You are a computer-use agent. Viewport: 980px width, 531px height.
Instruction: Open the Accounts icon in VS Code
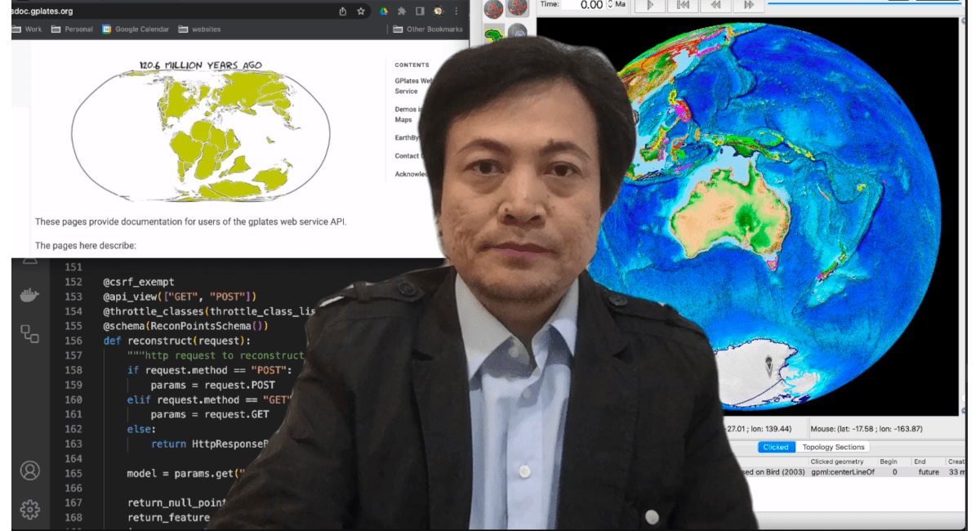29,471
